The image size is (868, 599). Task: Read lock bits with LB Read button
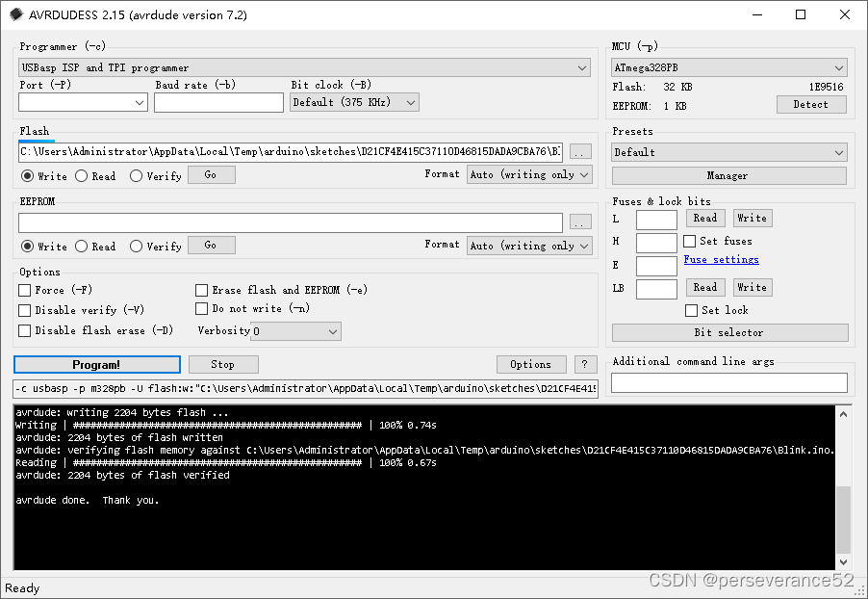705,288
